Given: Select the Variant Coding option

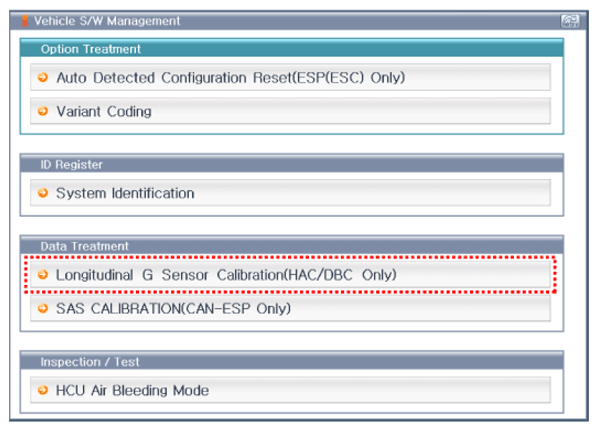Looking at the screenshot, I should point(290,111).
